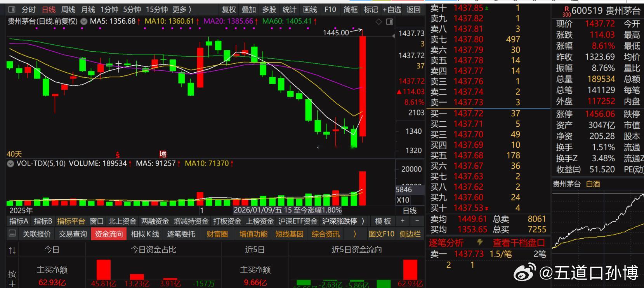Select the 北上资金 indicator
The height and width of the screenshot is (288, 644).
tap(122, 221)
